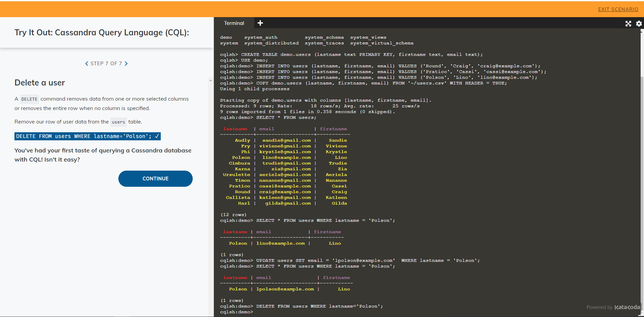Click the inline DELETE code badge

tap(29, 99)
